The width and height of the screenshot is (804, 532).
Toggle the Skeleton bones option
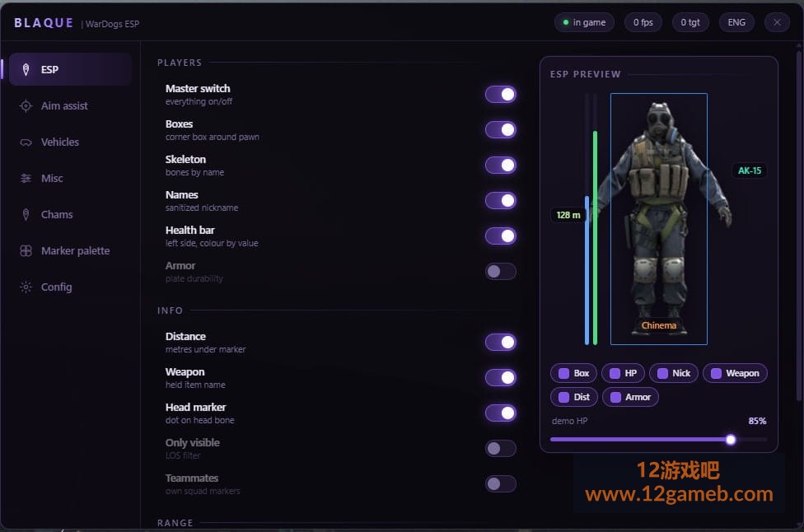(x=501, y=165)
